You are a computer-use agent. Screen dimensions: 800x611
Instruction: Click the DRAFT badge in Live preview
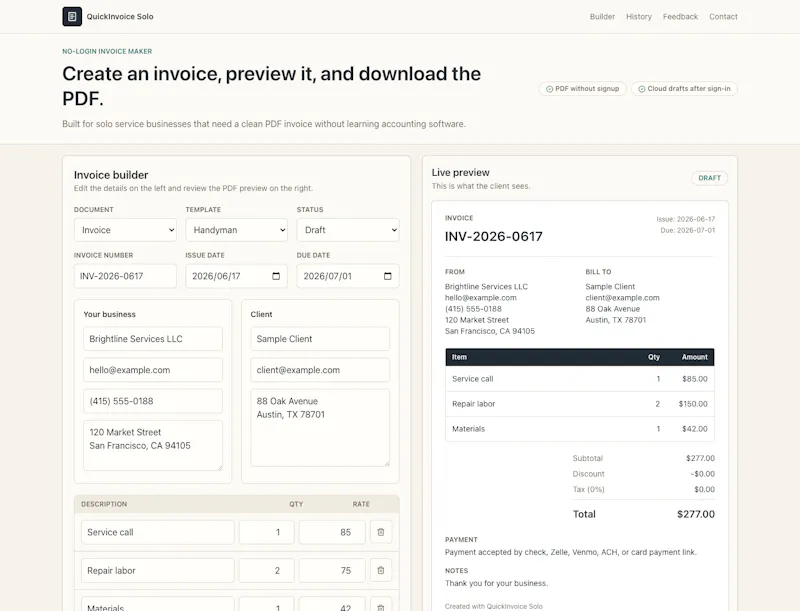(709, 178)
